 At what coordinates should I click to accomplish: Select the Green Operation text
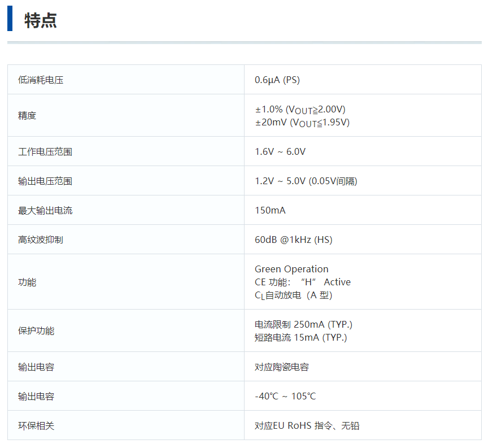pos(291,268)
